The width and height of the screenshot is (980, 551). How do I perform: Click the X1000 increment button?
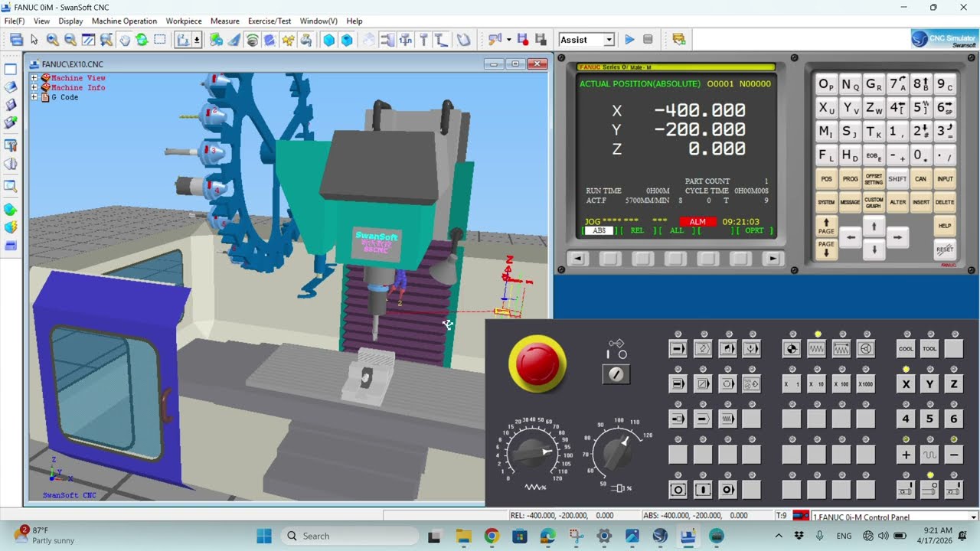coord(866,383)
